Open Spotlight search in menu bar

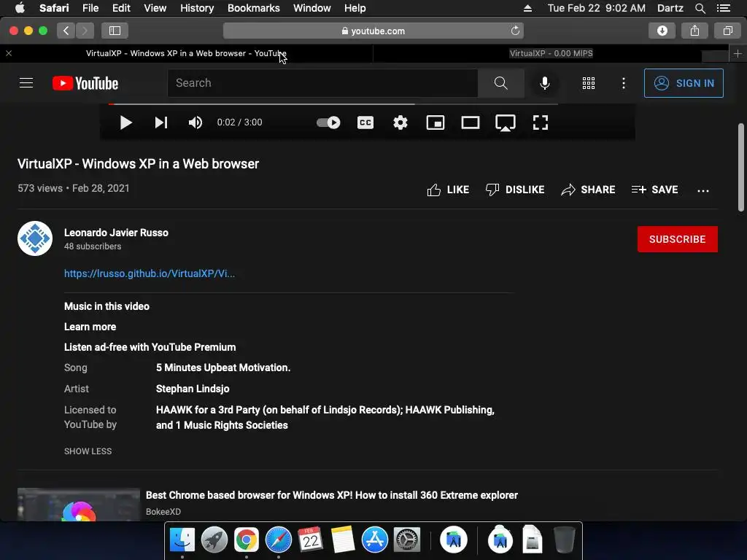(700, 8)
